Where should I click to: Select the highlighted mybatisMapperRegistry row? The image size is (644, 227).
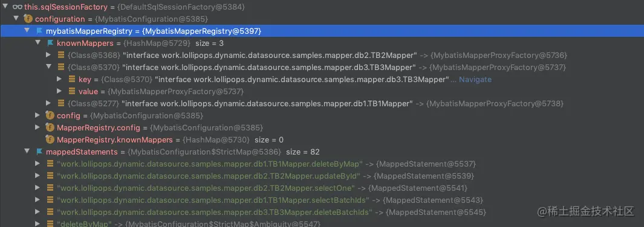(x=322, y=31)
